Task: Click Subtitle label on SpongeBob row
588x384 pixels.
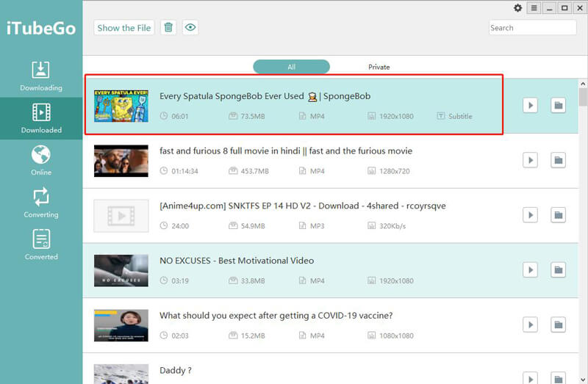Action: [x=460, y=117]
